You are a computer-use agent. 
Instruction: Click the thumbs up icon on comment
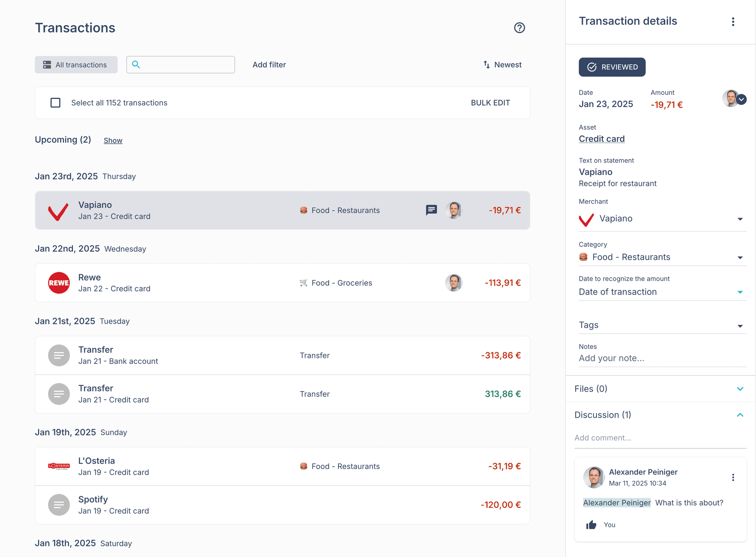[x=591, y=525]
